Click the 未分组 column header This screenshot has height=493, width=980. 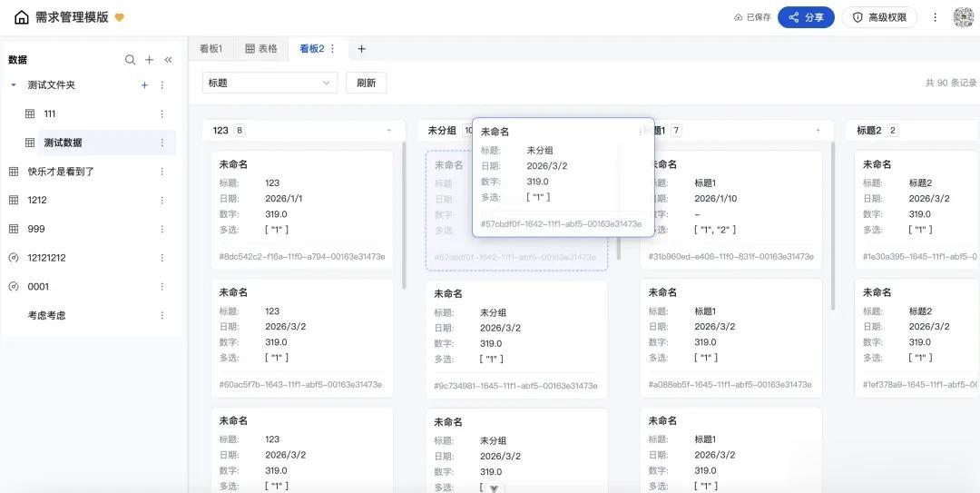(441, 131)
